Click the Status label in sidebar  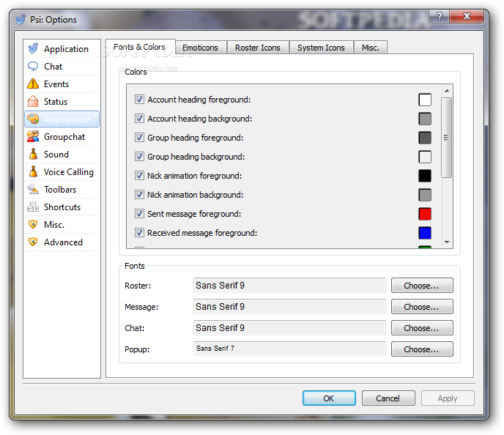coord(56,102)
